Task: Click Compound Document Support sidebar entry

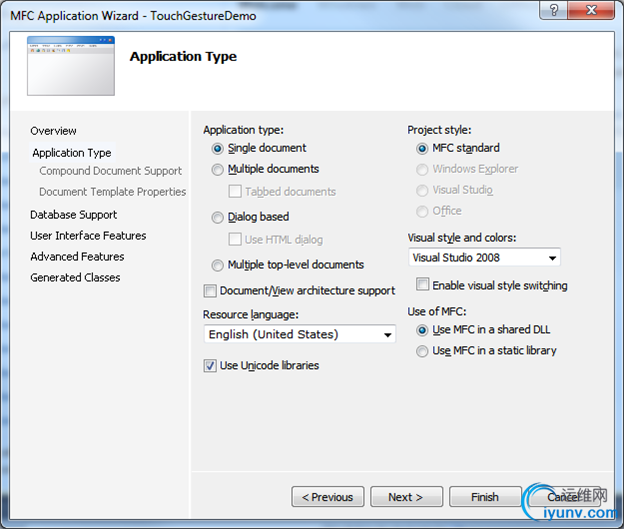Action: point(110,171)
